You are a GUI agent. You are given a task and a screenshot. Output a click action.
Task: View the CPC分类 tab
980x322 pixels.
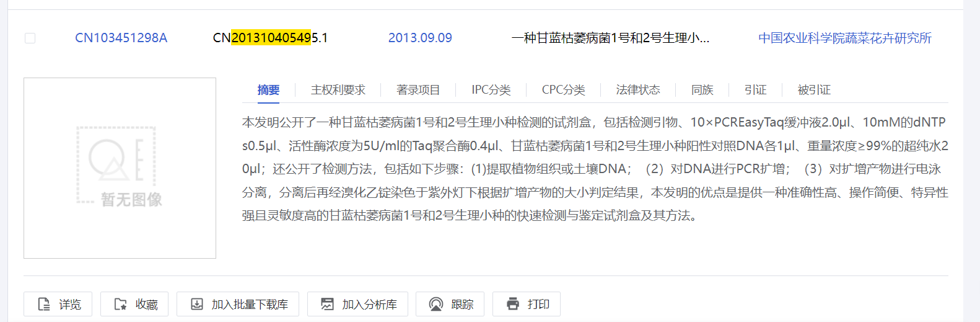(563, 90)
